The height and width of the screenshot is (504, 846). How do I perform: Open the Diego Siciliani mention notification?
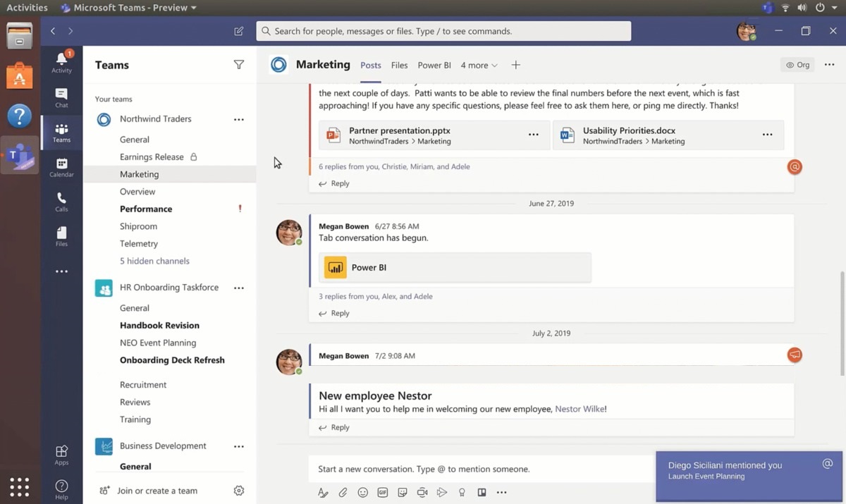pos(749,477)
